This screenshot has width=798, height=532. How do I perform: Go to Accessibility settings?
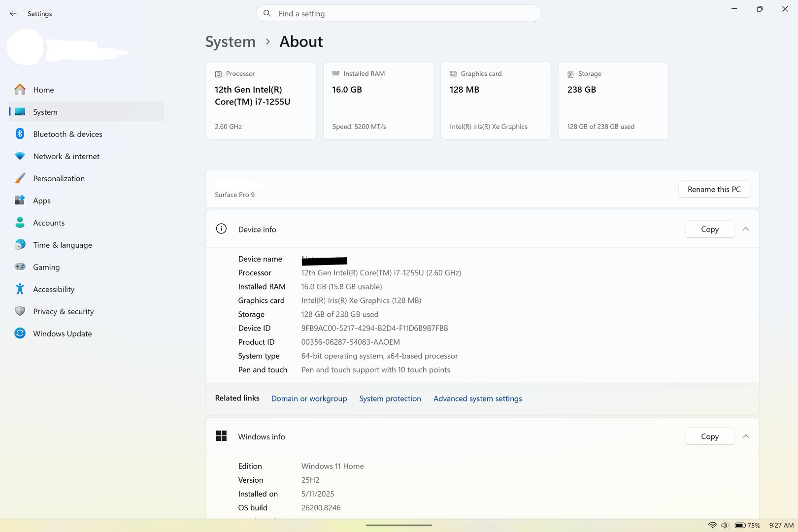[86, 289]
